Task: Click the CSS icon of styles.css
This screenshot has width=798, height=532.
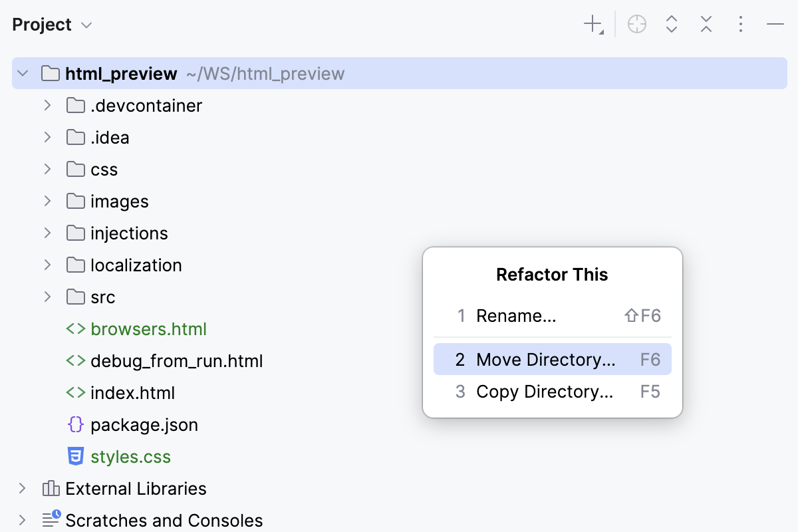Action: (76, 456)
